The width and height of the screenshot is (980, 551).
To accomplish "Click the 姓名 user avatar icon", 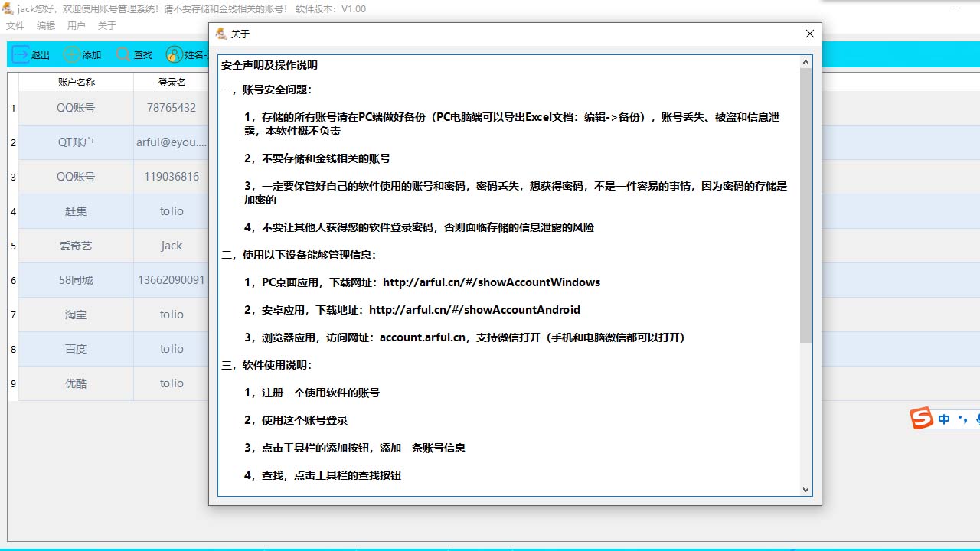I will click(175, 54).
